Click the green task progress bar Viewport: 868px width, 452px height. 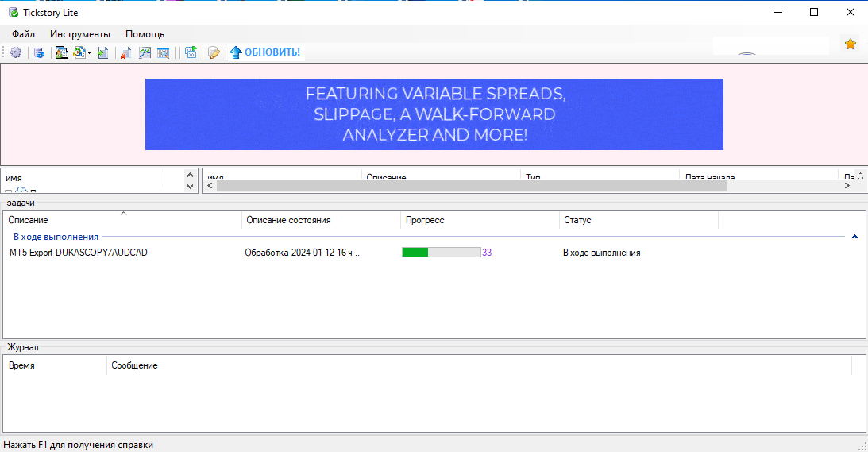pyautogui.click(x=442, y=253)
